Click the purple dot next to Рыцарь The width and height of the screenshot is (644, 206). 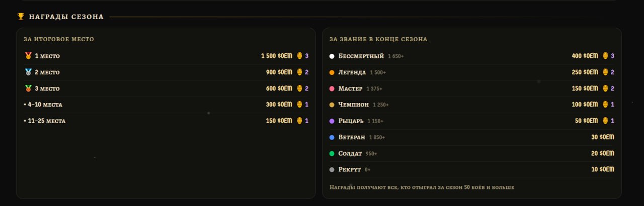pyautogui.click(x=332, y=121)
